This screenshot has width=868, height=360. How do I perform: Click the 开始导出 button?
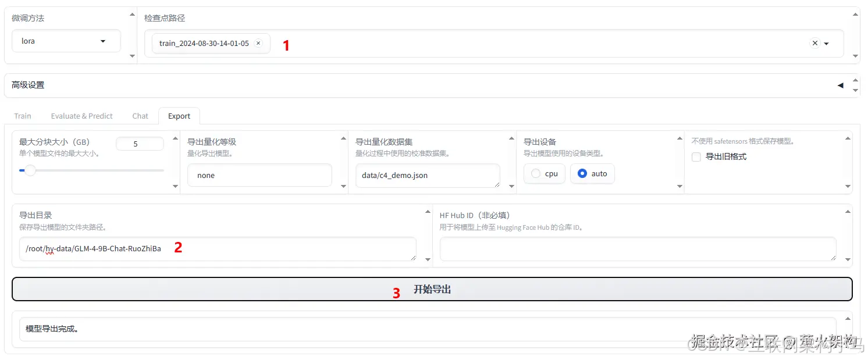pyautogui.click(x=432, y=289)
